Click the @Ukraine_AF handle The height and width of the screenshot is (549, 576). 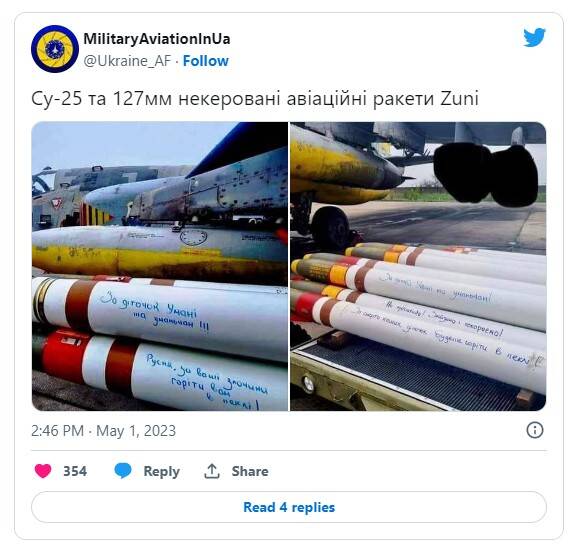click(127, 61)
